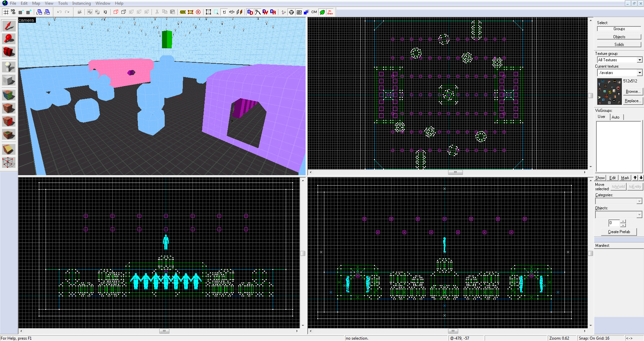Toggle 2D grid display

[6, 12]
